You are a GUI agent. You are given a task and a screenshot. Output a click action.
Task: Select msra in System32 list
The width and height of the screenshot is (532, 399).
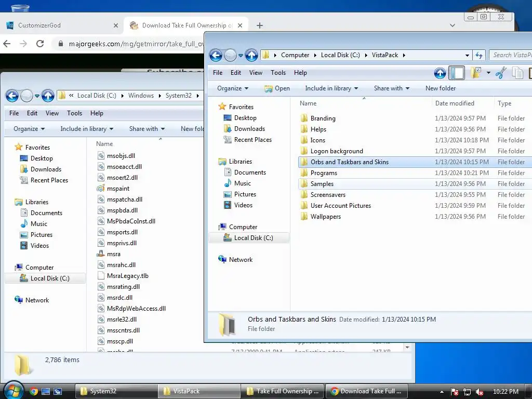pyautogui.click(x=113, y=254)
